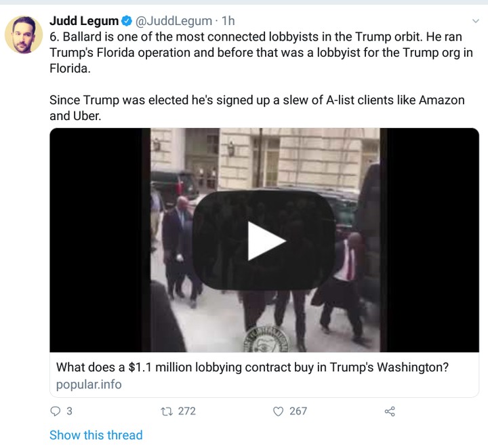
Task: Click the reply count 3
Action: click(69, 411)
